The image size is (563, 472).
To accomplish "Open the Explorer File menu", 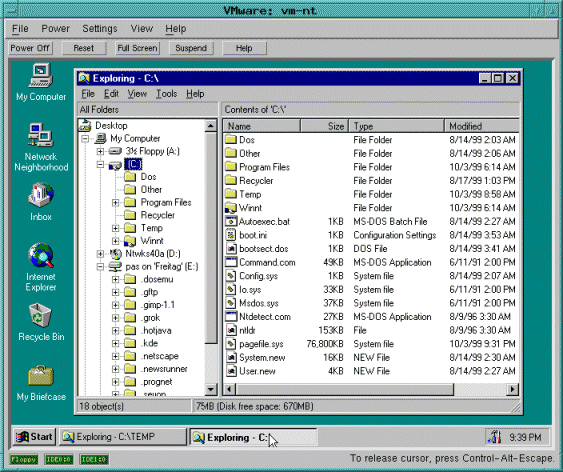I will [x=88, y=94].
